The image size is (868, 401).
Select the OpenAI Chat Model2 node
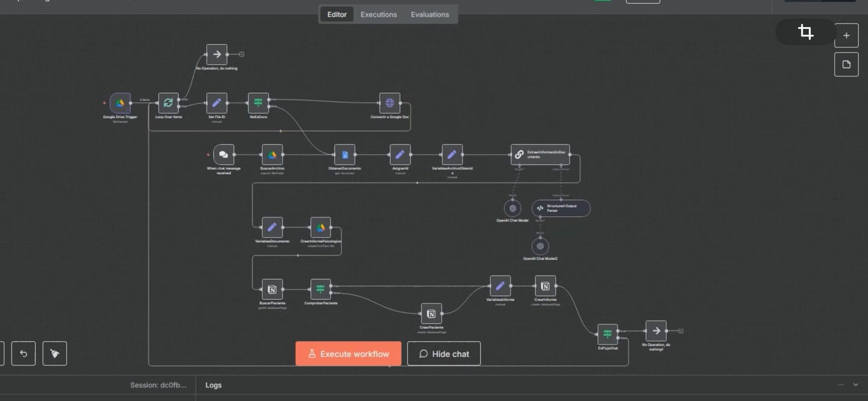[540, 246]
